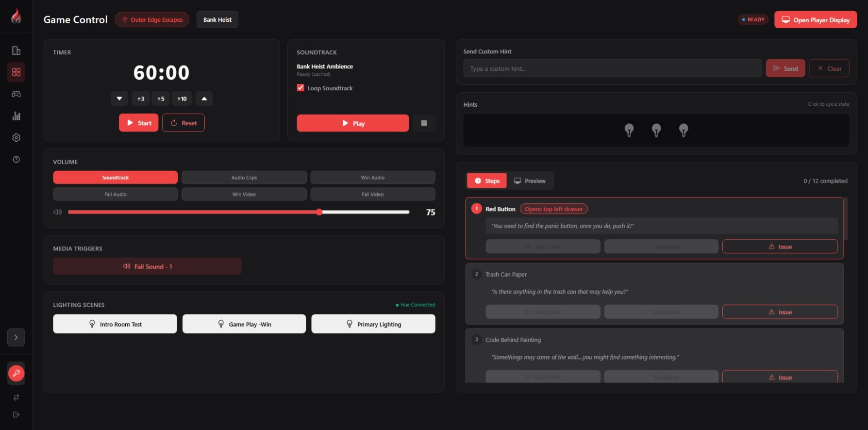Click the 0 / 12 completed counter
The height and width of the screenshot is (430, 868).
[x=825, y=181]
